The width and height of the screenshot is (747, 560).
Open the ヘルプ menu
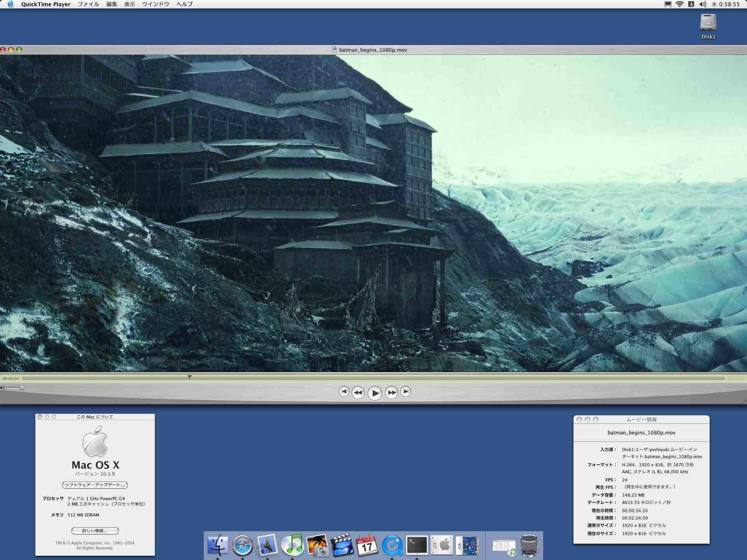pos(184,4)
